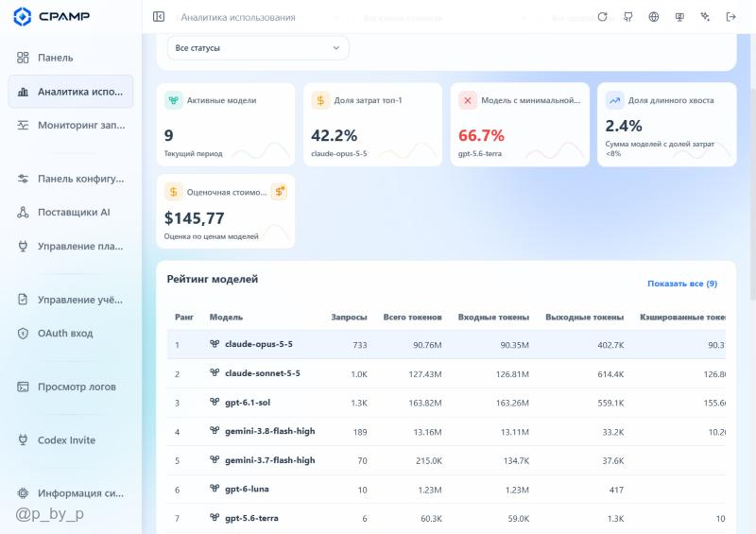Click the Аналитика использования header title

coord(238,17)
